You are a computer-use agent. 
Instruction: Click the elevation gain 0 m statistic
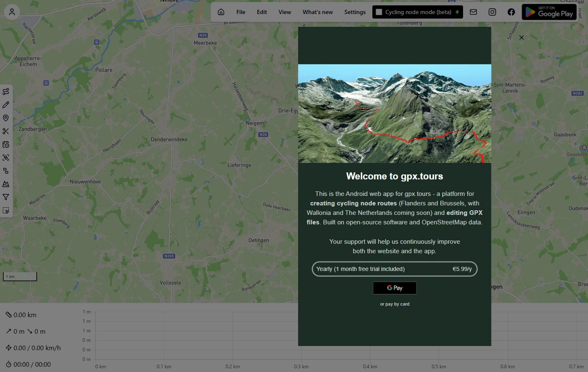tap(15, 331)
